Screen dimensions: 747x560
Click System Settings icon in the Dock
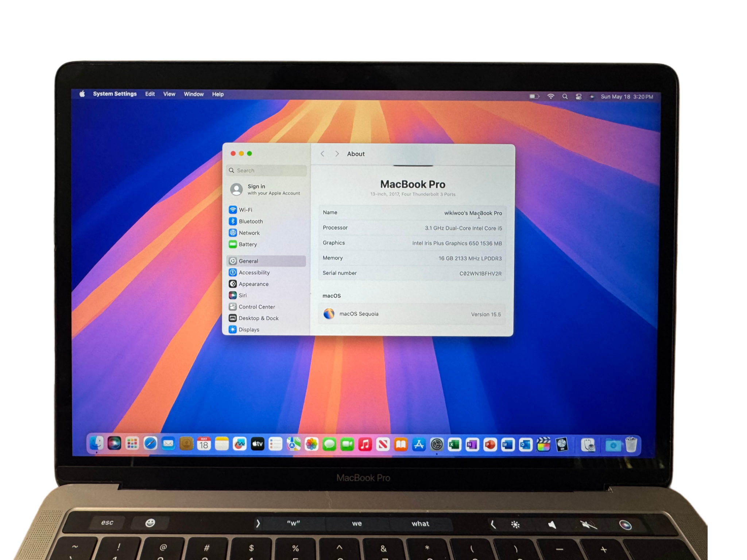[x=437, y=444]
